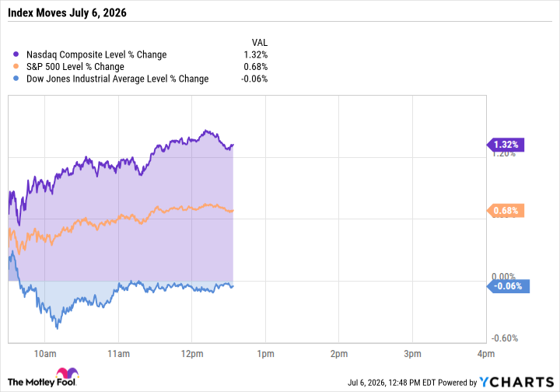
Task: Select Dow Jones Industrial Average legend label
Action: pyautogui.click(x=117, y=79)
